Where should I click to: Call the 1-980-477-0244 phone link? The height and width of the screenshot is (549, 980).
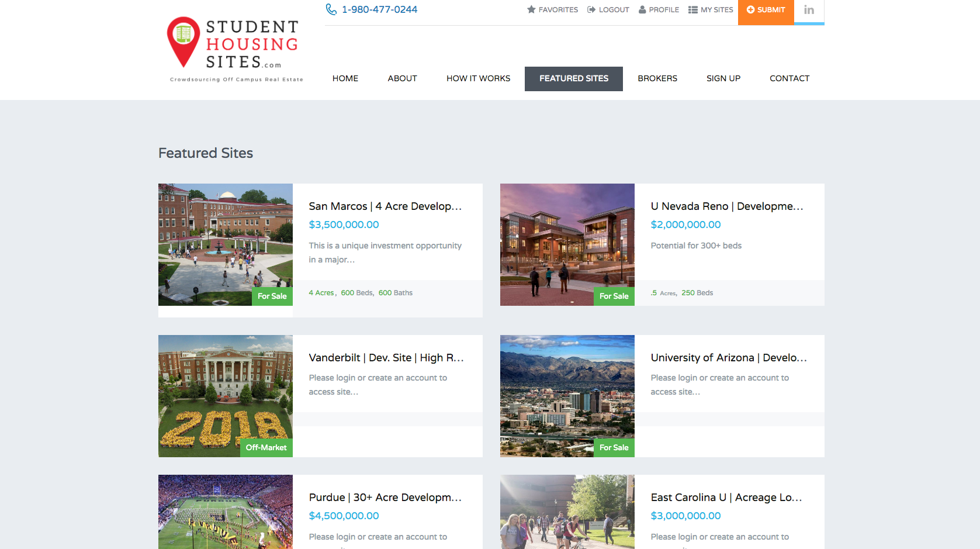(380, 9)
